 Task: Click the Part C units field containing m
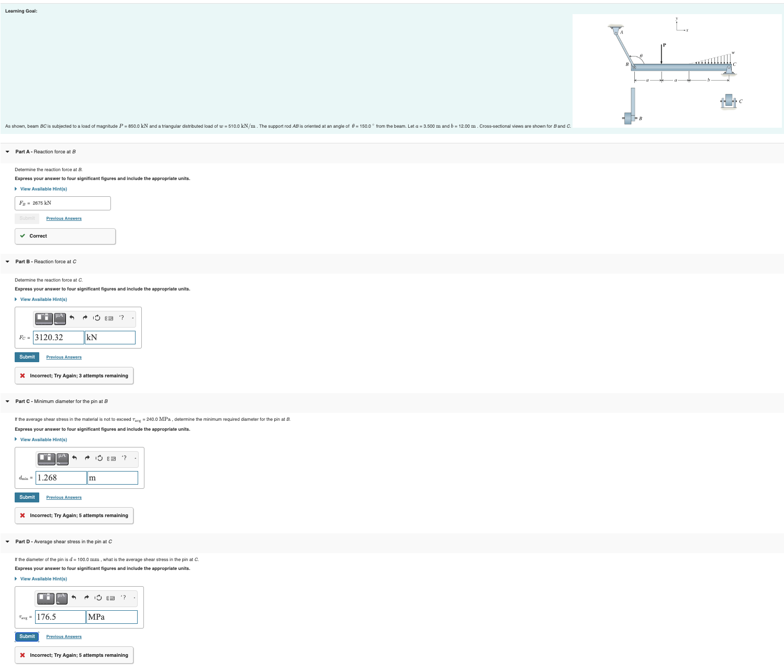pyautogui.click(x=113, y=478)
